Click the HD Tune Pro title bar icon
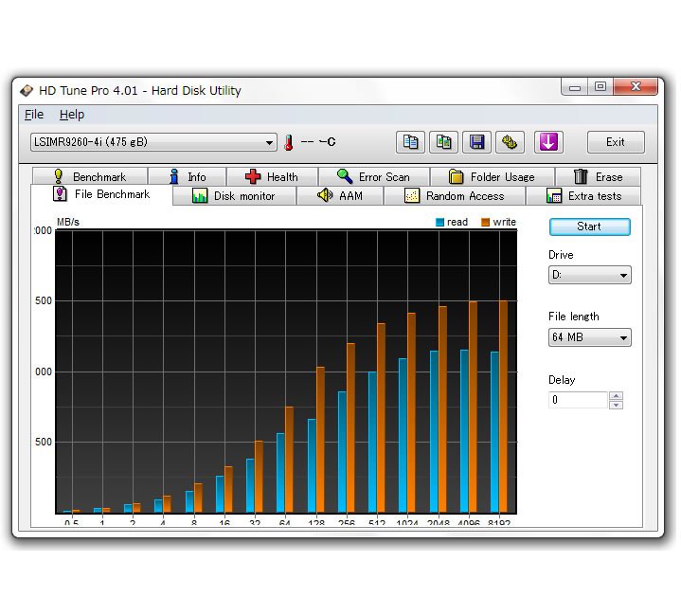681x616 pixels. 27,90
